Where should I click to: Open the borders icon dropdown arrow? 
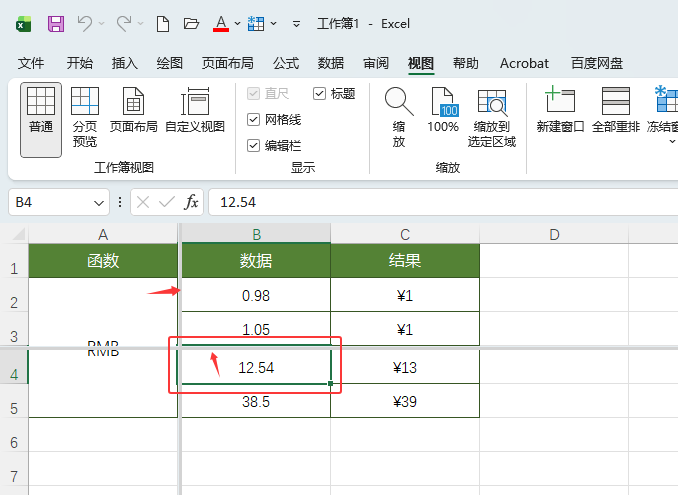pos(274,24)
